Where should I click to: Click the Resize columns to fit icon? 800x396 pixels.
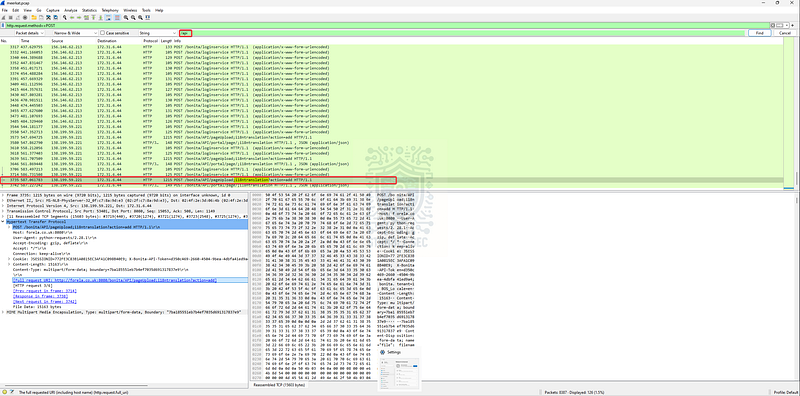tap(147, 17)
